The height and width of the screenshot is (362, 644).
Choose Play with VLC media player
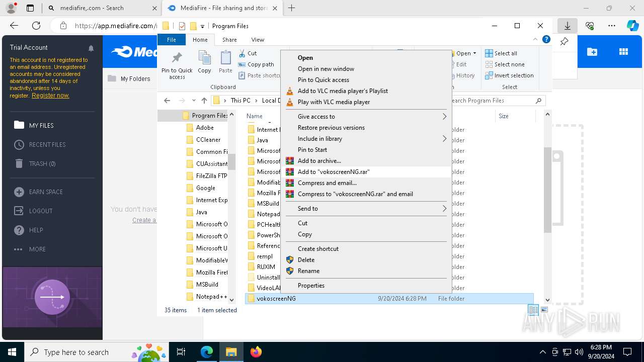pos(366,102)
